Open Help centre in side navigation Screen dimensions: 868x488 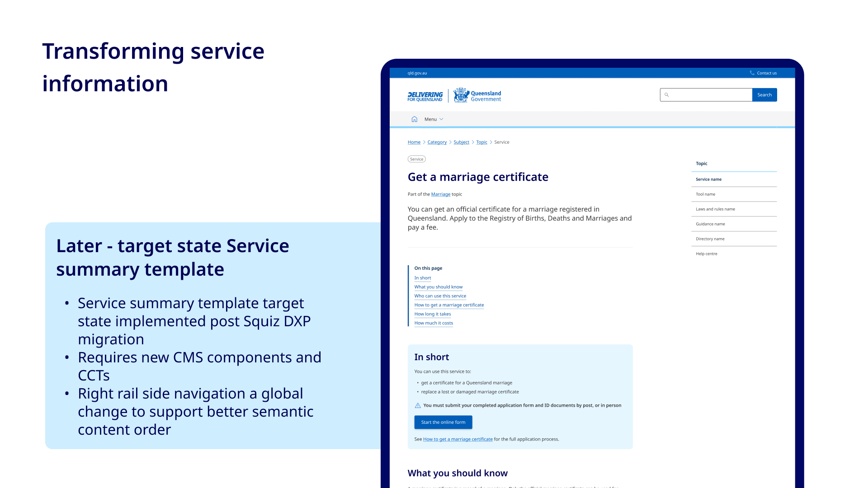[x=706, y=254]
